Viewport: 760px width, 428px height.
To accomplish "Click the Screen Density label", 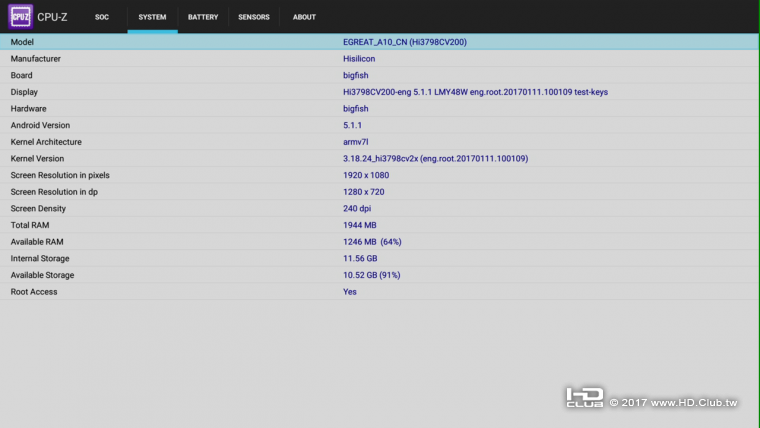I will coord(38,208).
